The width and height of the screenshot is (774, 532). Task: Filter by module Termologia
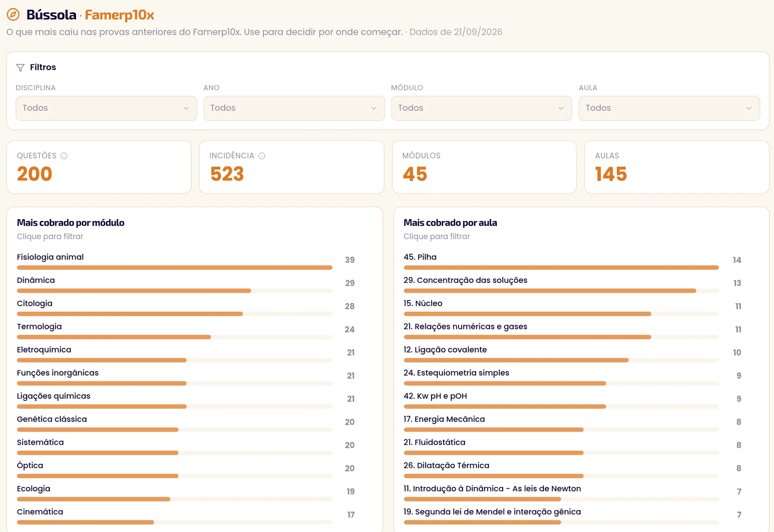pos(186,330)
